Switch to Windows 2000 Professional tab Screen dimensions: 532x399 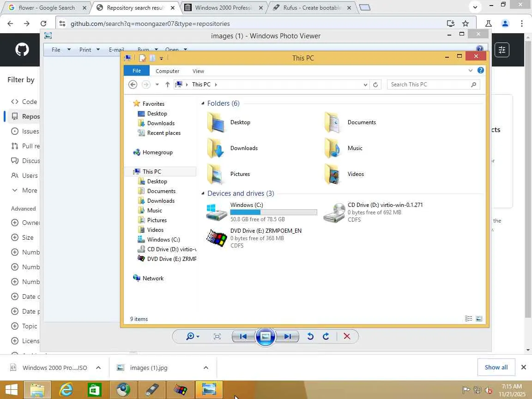[x=224, y=7]
